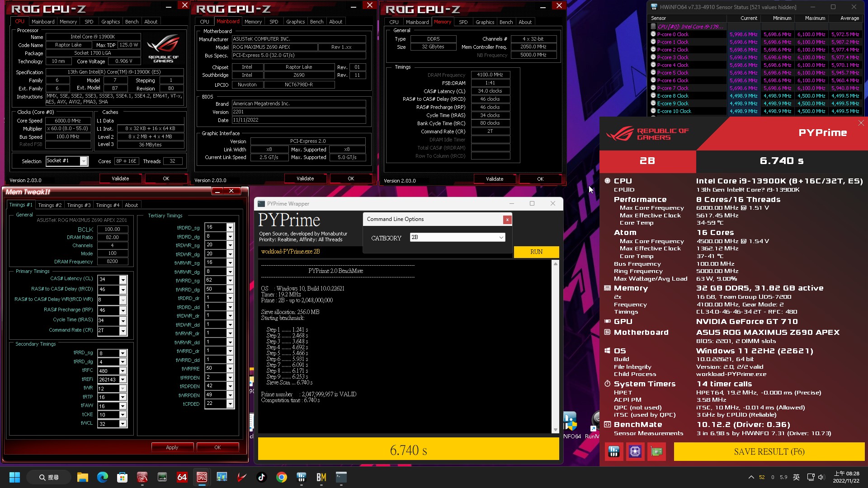Click the Memory section icon in BenchMate
Viewport: 868px width, 488px height.
coord(607,288)
